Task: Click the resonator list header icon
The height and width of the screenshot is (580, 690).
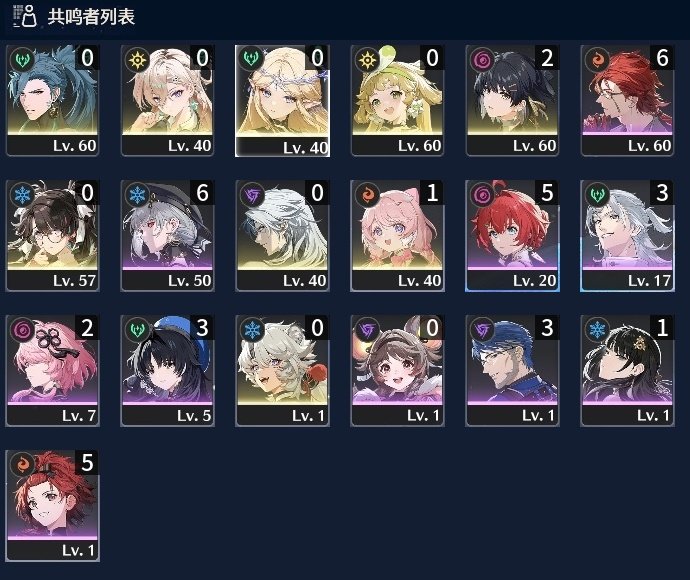Action: coord(25,16)
